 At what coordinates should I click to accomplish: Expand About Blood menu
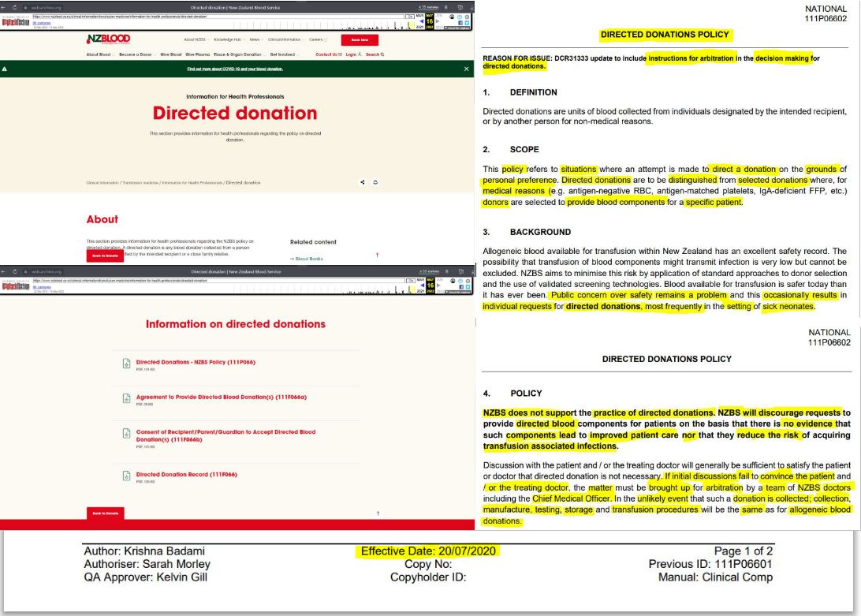pos(100,54)
